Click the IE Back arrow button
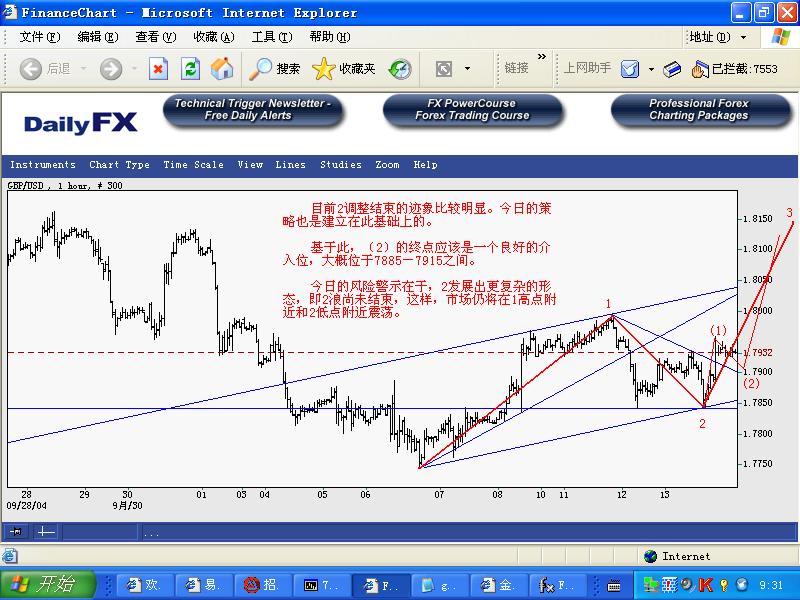This screenshot has width=800, height=600. [x=31, y=69]
